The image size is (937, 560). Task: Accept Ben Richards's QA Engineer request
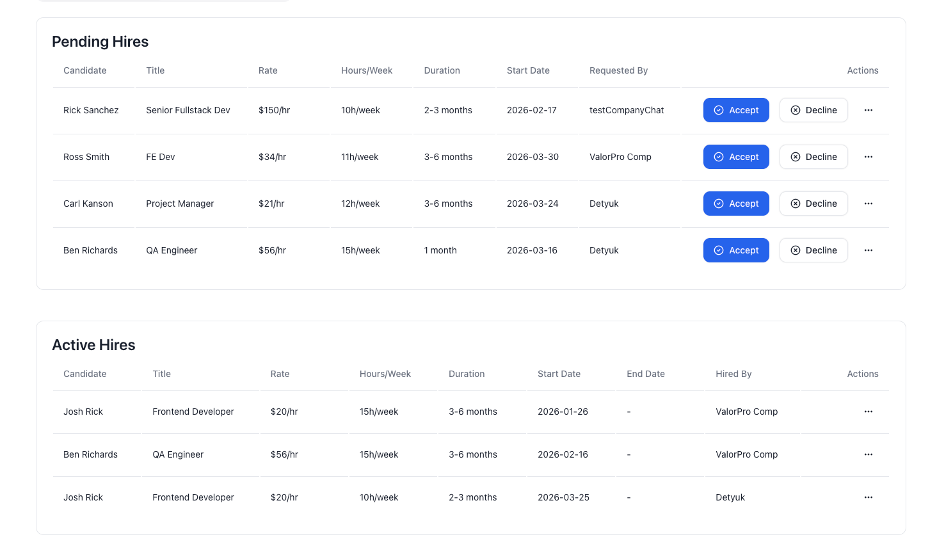[736, 250]
